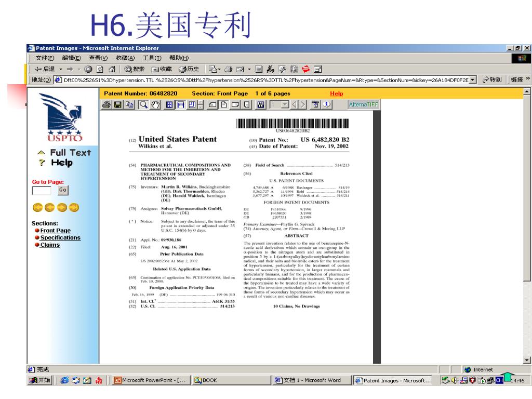Click the AlternaTIFF print icon
This screenshot has width=532, height=399.
(x=107, y=105)
